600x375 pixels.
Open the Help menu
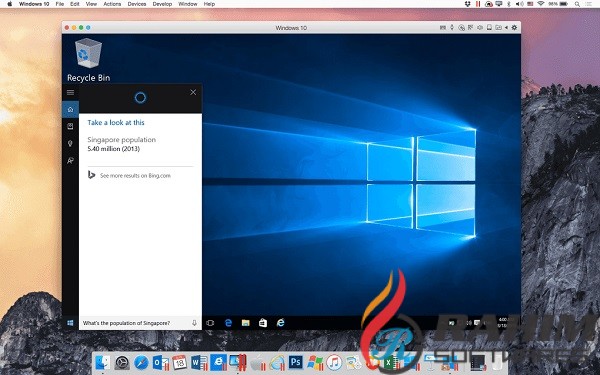coord(209,4)
